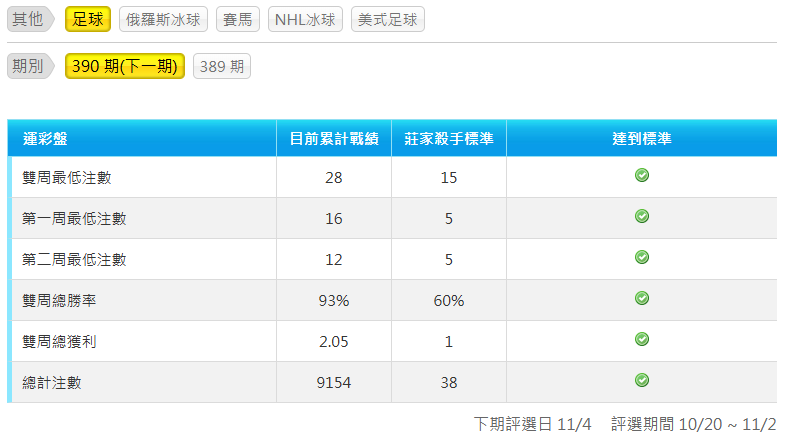
Task: Select green check icon for 雙周最低注數
Action: tap(642, 175)
